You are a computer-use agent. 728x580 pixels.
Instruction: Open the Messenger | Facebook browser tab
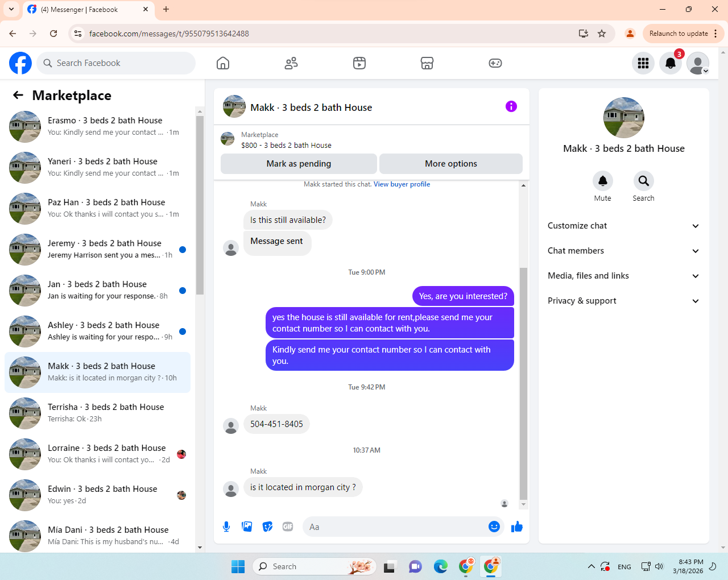point(88,10)
